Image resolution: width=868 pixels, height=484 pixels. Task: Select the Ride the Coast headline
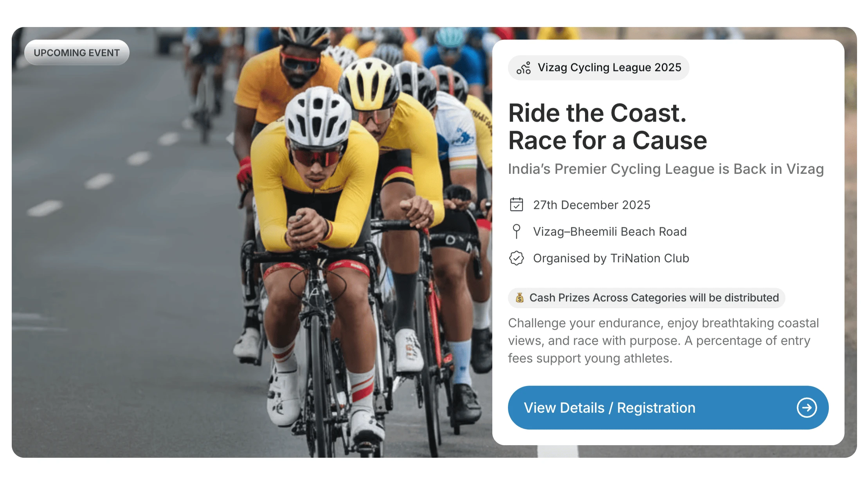pyautogui.click(x=598, y=113)
